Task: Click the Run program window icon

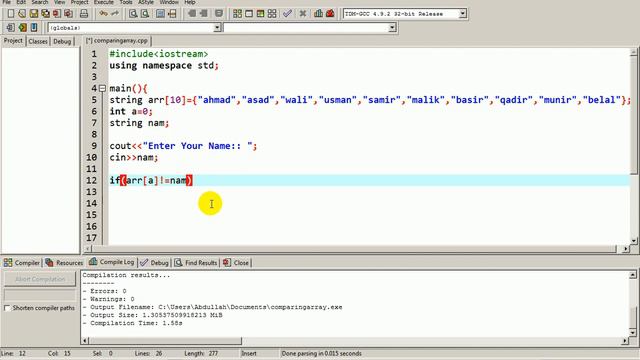Action: tap(249, 13)
